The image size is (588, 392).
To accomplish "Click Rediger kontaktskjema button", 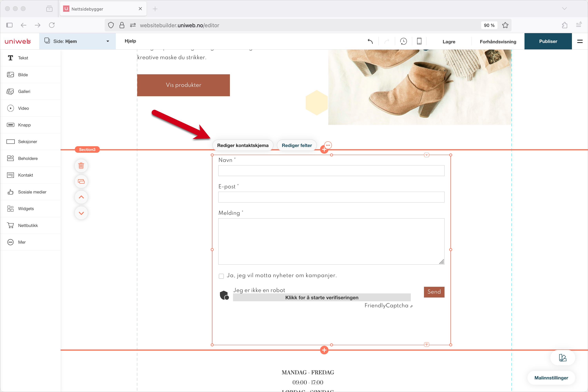I will tap(243, 145).
